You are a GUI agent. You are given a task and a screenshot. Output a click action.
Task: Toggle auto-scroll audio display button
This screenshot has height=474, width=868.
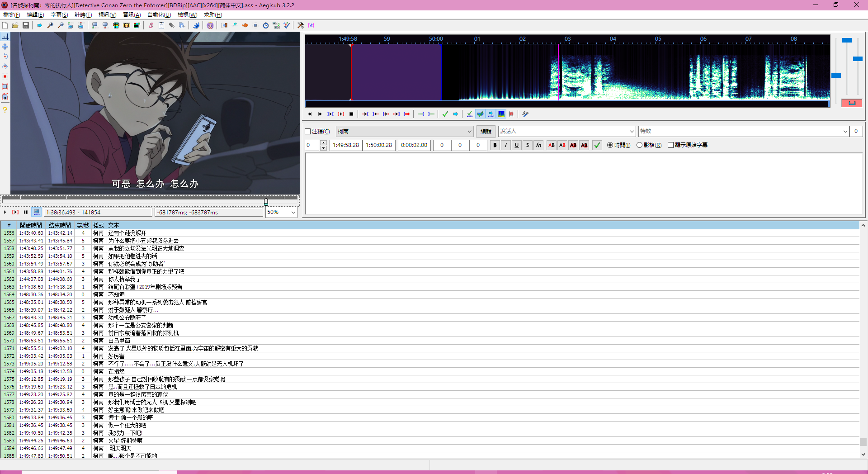click(491, 114)
